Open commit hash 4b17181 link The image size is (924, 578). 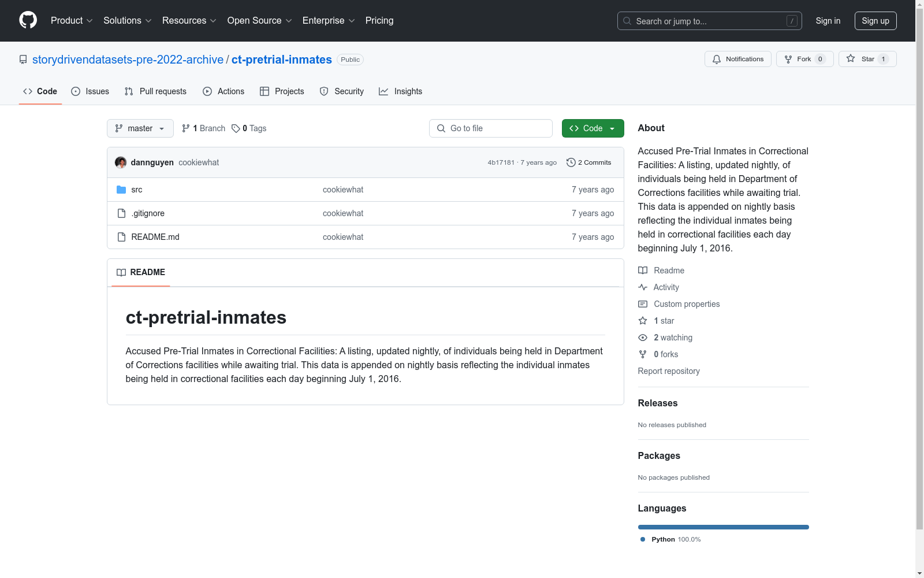tap(501, 162)
